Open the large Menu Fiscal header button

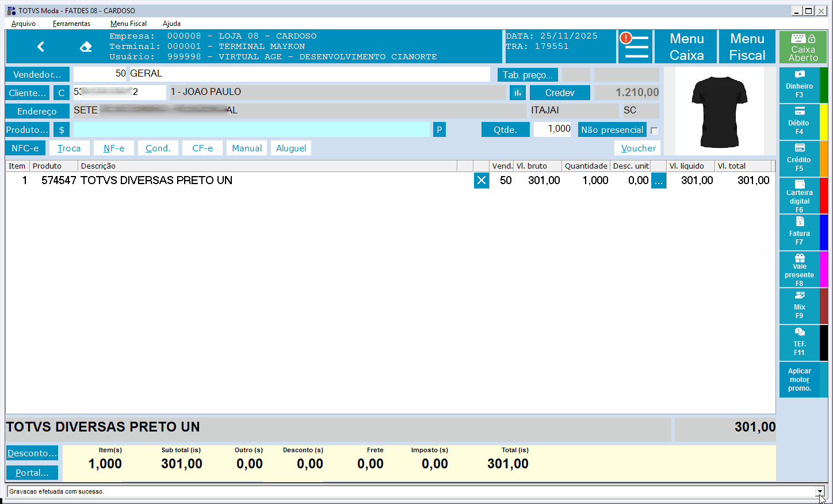tap(747, 47)
